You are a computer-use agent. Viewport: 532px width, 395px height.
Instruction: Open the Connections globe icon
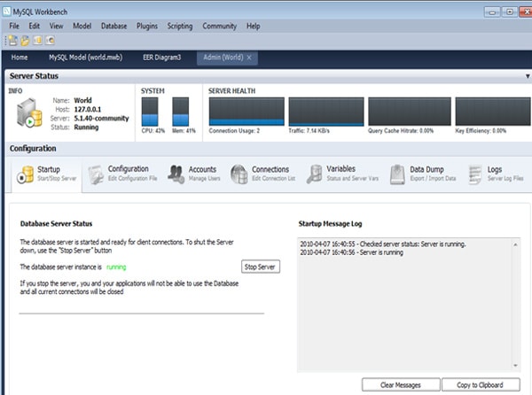click(x=239, y=174)
